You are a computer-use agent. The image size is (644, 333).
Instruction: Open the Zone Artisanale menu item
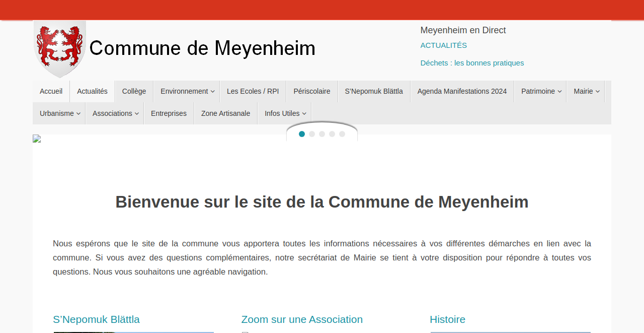(x=226, y=113)
